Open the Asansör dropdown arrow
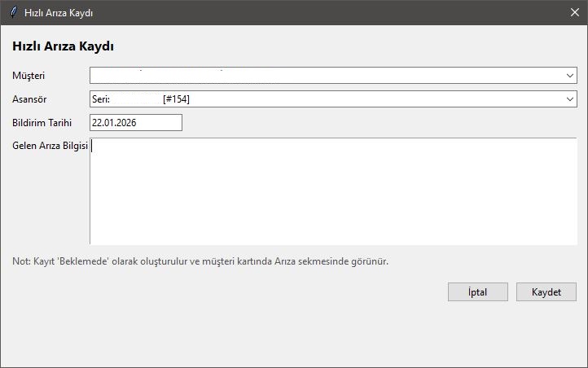588x368 pixels. point(570,99)
